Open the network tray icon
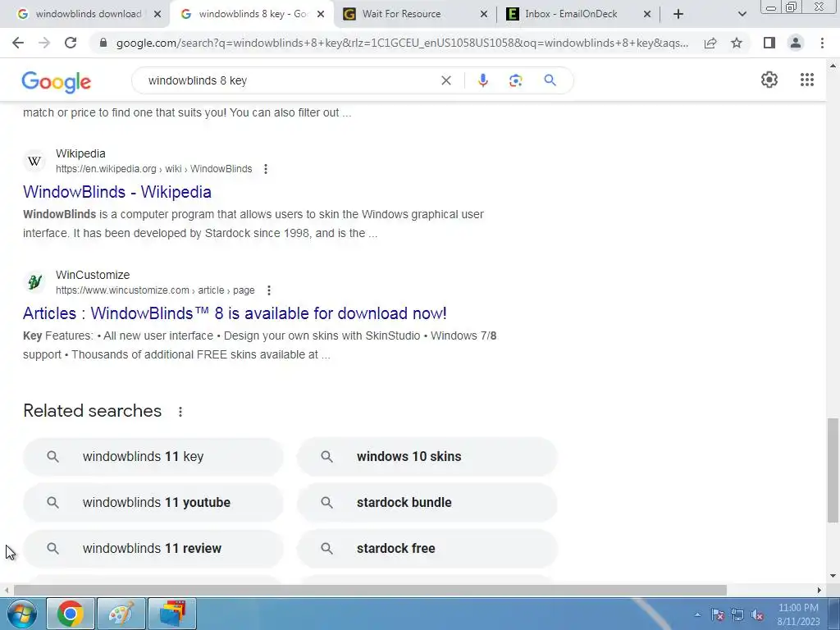The height and width of the screenshot is (630, 840). coord(737,615)
